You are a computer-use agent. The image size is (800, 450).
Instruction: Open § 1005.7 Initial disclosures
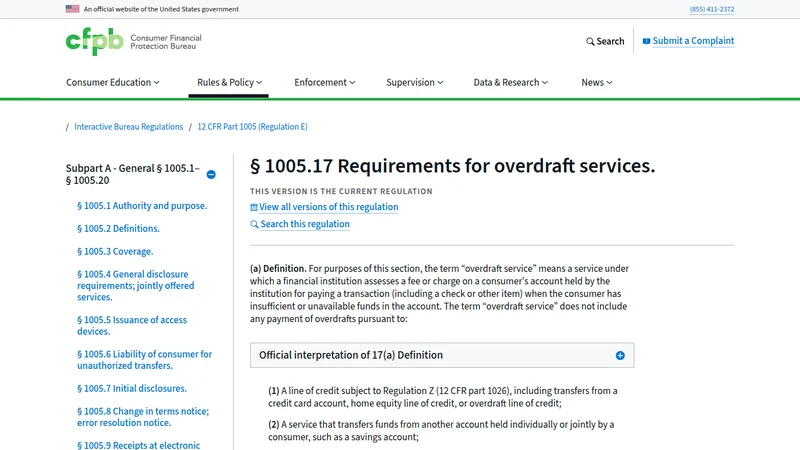[x=132, y=388]
